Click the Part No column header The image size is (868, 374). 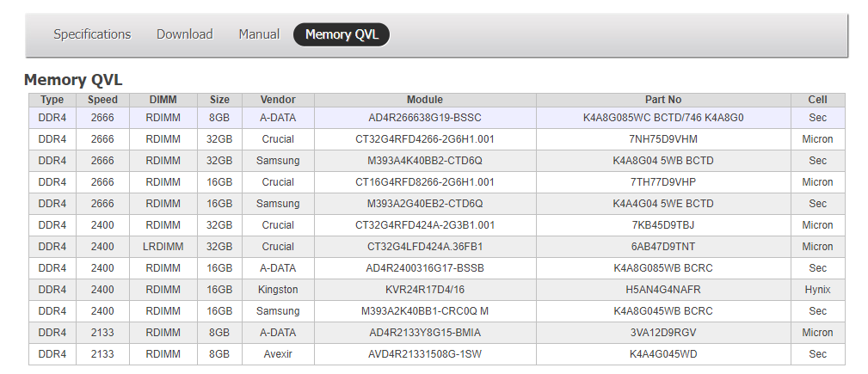tap(663, 100)
